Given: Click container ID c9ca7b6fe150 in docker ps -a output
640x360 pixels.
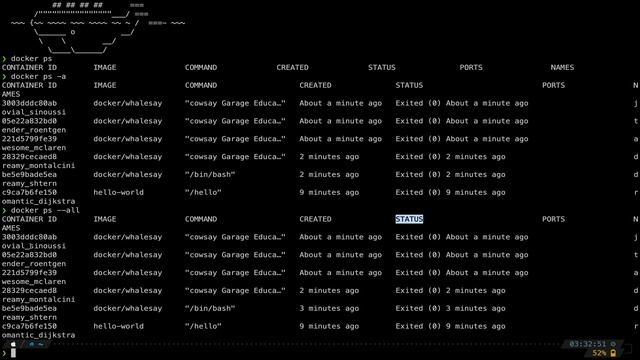Looking at the screenshot, I should 29,193.
